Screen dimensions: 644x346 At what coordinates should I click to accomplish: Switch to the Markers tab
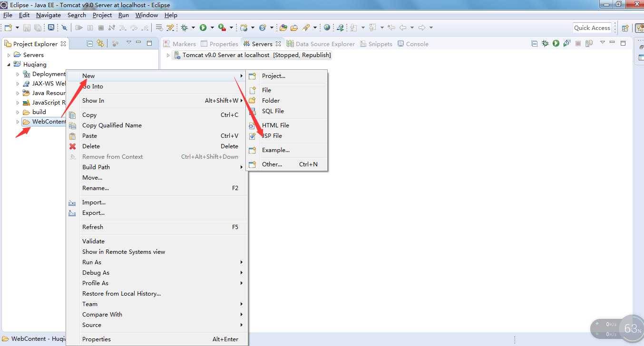pos(180,44)
